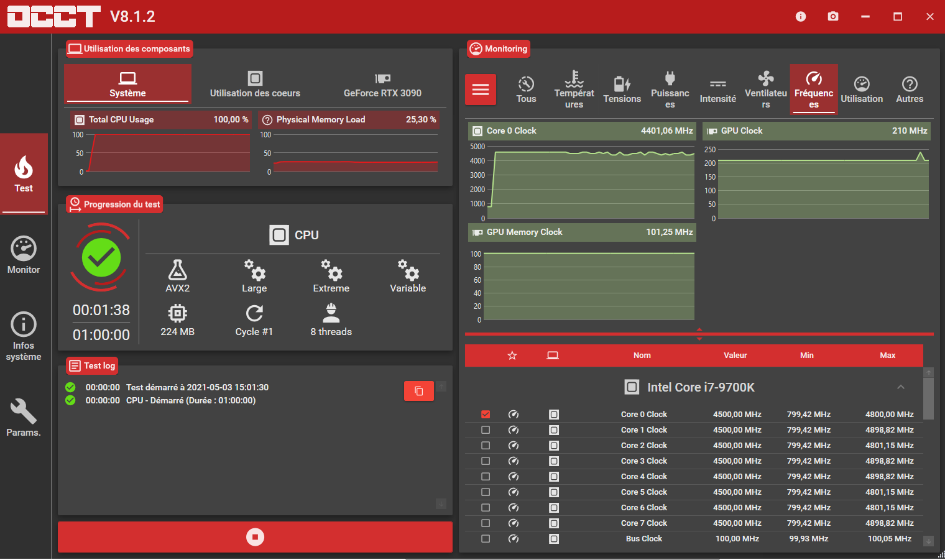Click the monitoring panel resize divider arrows
The image size is (945, 560).
pyautogui.click(x=699, y=334)
